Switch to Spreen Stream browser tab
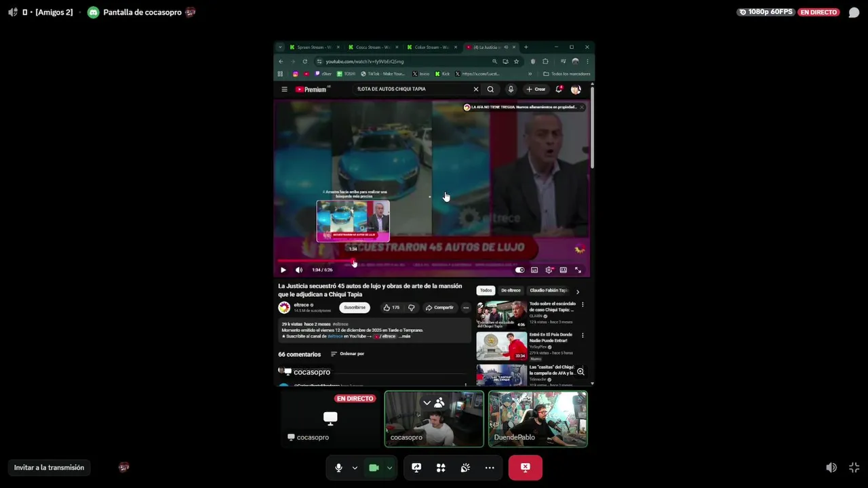 tap(313, 47)
